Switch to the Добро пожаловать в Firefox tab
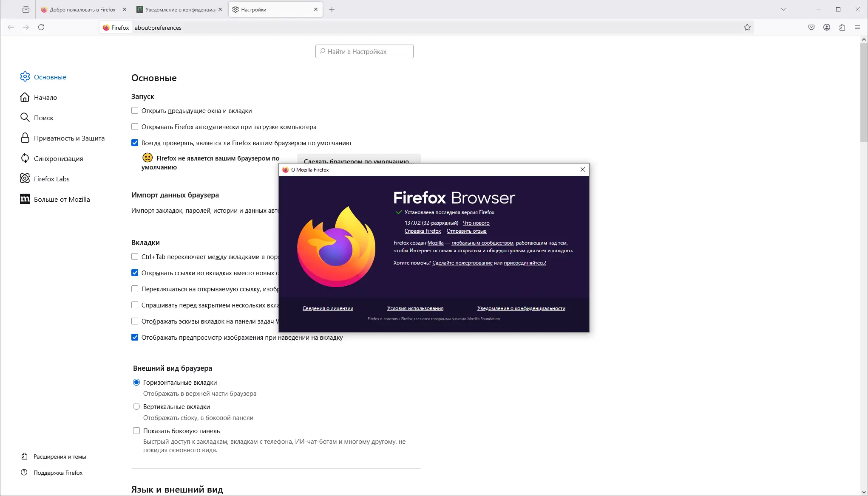868x496 pixels. [82, 9]
